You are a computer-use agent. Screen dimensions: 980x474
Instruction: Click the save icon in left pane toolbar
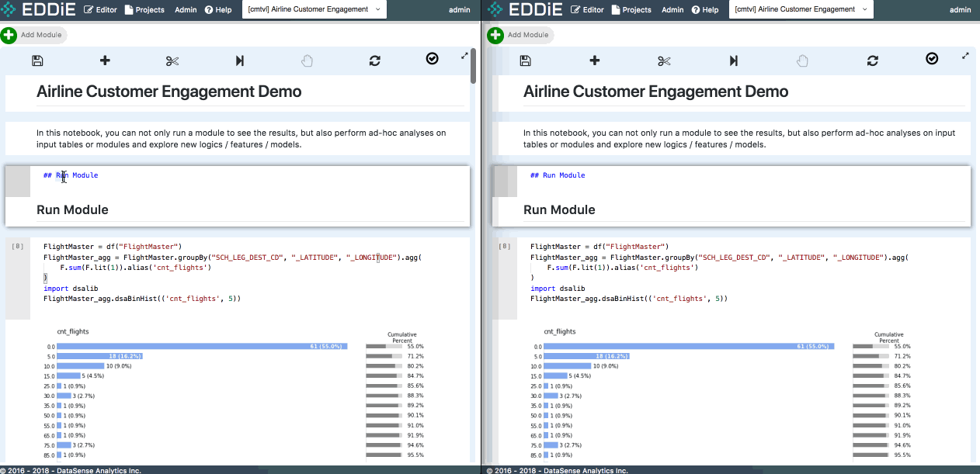tap(37, 61)
